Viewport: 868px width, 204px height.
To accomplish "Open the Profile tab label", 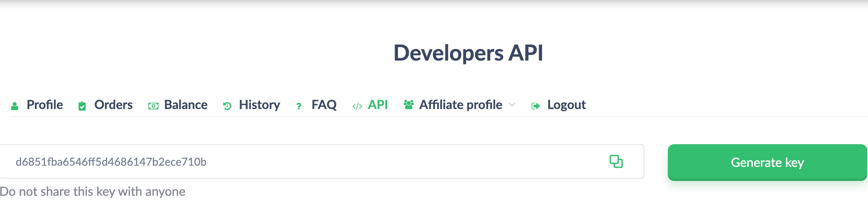I will [x=45, y=105].
